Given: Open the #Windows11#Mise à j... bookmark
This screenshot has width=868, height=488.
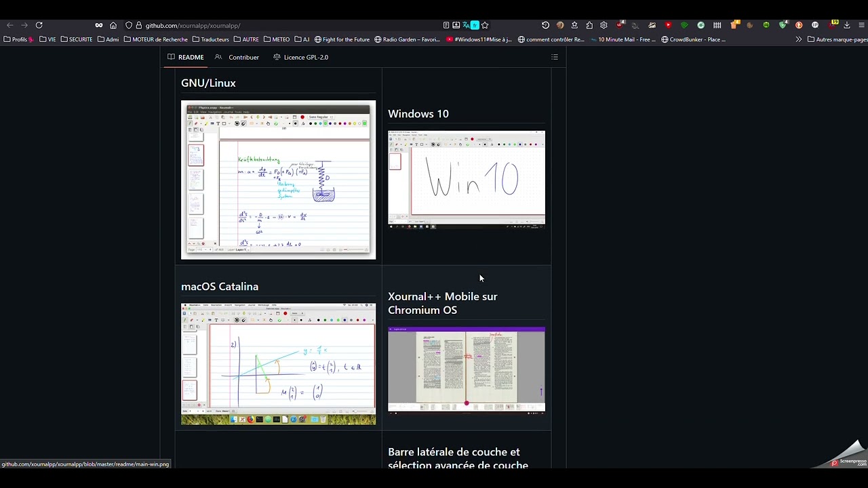Looking at the screenshot, I should (x=479, y=39).
